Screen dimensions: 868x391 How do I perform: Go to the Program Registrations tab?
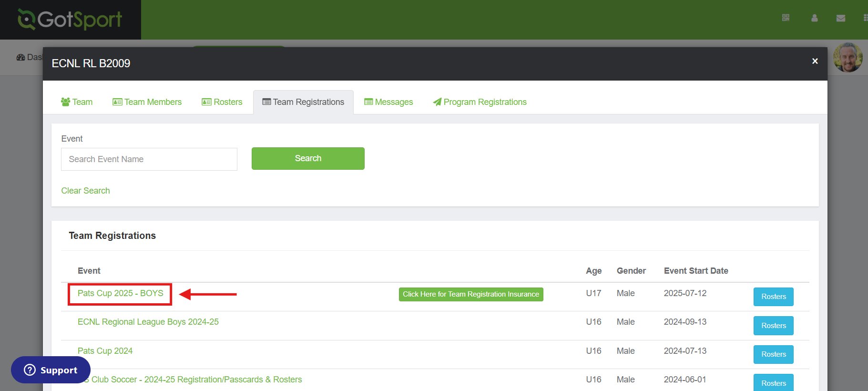(x=480, y=102)
